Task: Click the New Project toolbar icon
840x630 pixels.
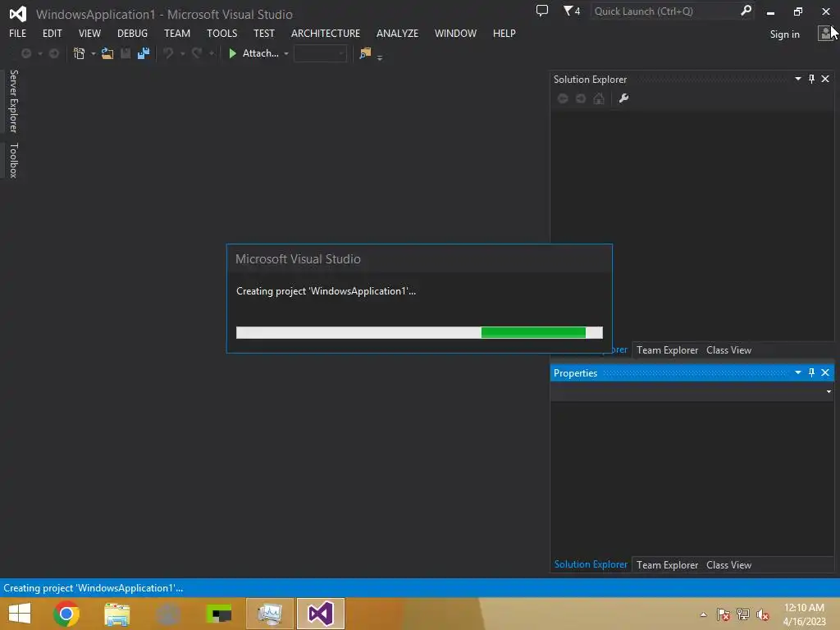Action: pyautogui.click(x=80, y=53)
